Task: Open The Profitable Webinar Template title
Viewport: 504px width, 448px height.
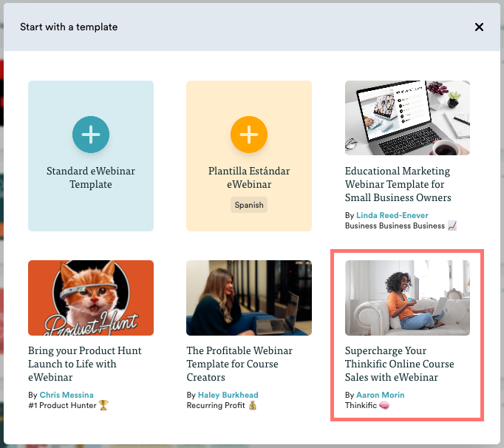Action: point(239,364)
